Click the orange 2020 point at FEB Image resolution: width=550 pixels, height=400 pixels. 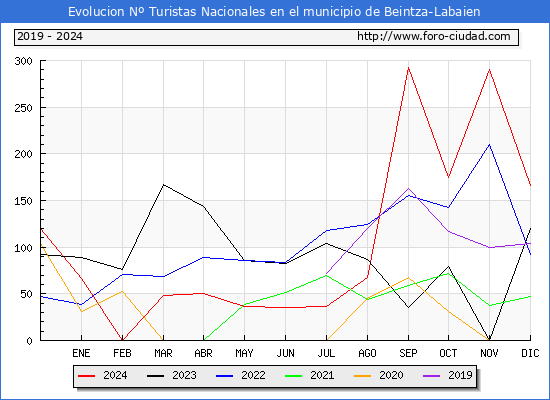pyautogui.click(x=122, y=291)
